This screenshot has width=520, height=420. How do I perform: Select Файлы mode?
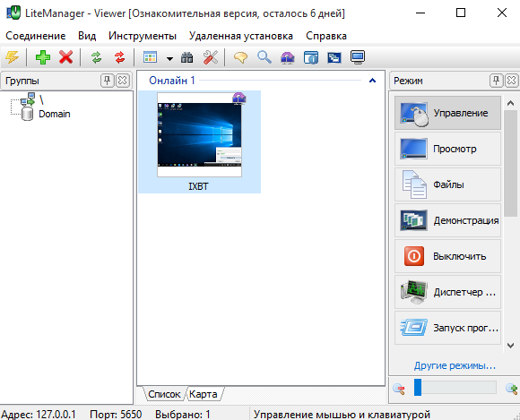point(447,184)
